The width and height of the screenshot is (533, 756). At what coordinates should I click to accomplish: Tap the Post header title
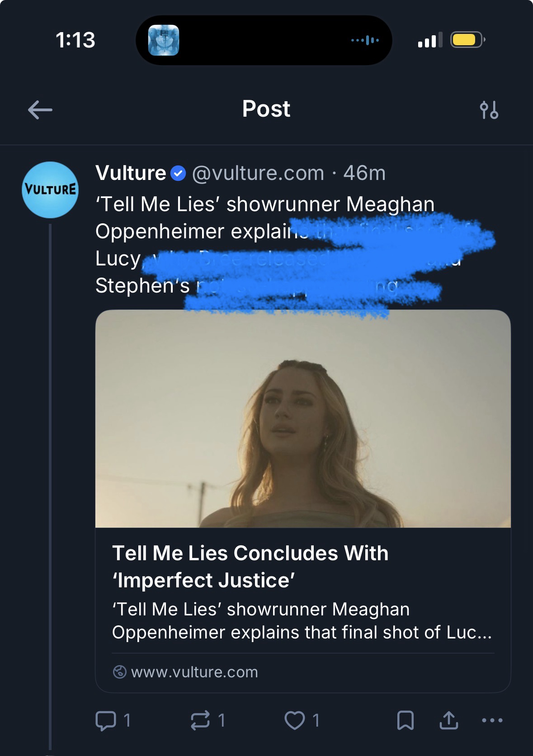click(x=266, y=109)
